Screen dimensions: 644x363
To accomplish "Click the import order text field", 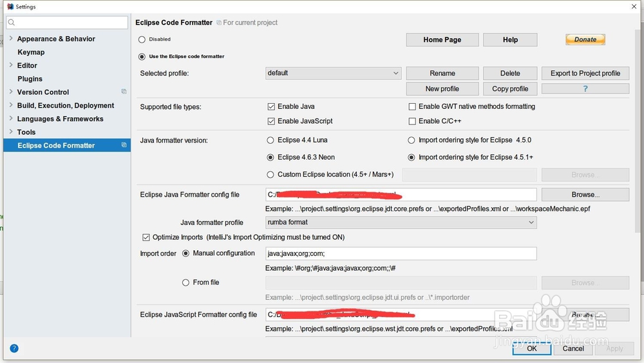I will [401, 253].
